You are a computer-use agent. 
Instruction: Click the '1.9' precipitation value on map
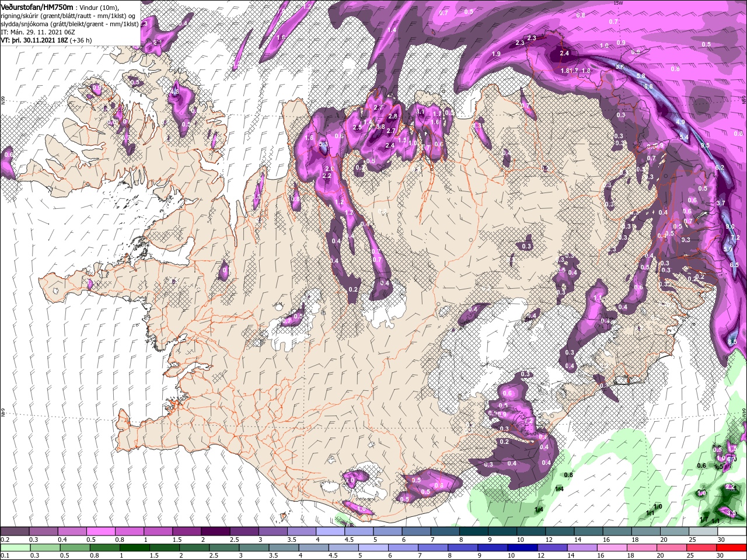coord(496,54)
